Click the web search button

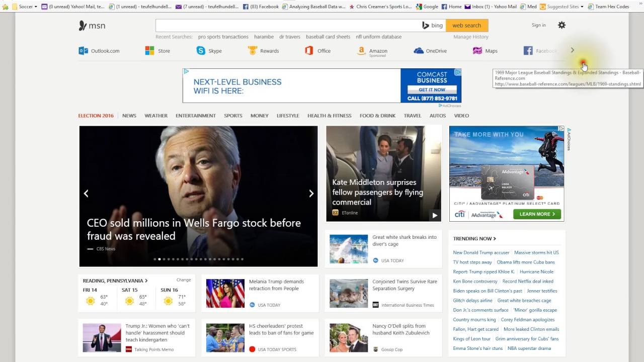pos(467,25)
